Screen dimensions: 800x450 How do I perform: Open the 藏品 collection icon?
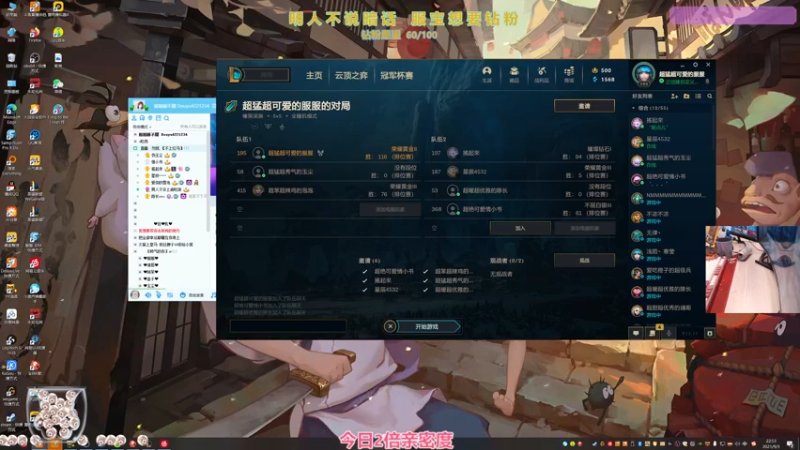pyautogui.click(x=514, y=74)
